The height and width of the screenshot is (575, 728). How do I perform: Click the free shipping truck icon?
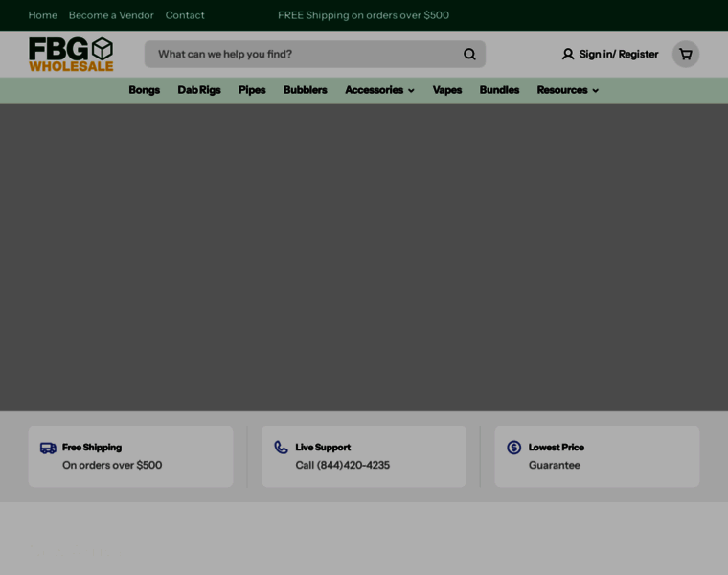point(48,448)
